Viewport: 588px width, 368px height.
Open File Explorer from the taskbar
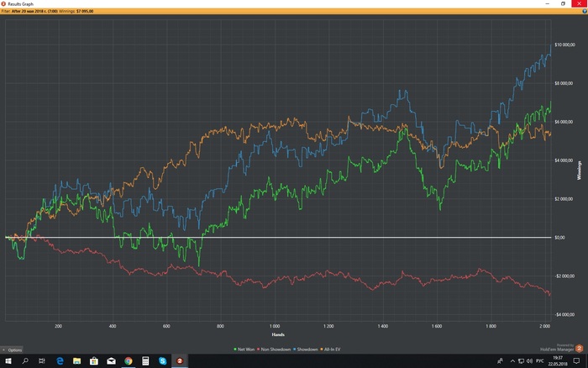tap(77, 361)
